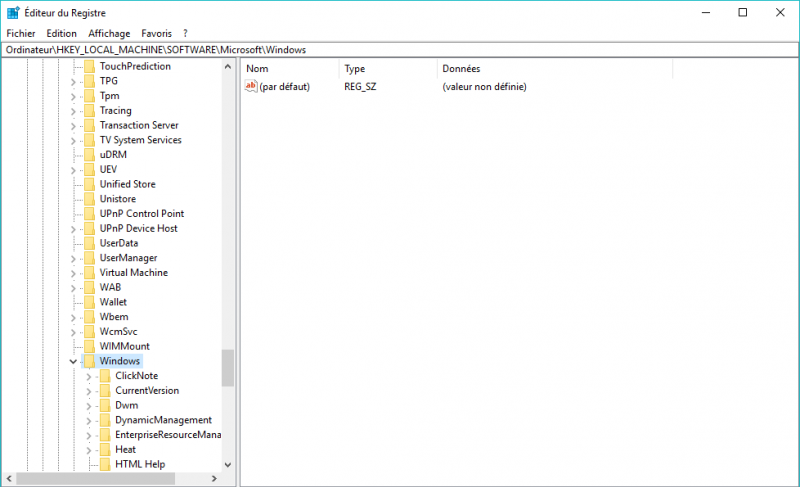Select the Heat subkey

tap(126, 450)
